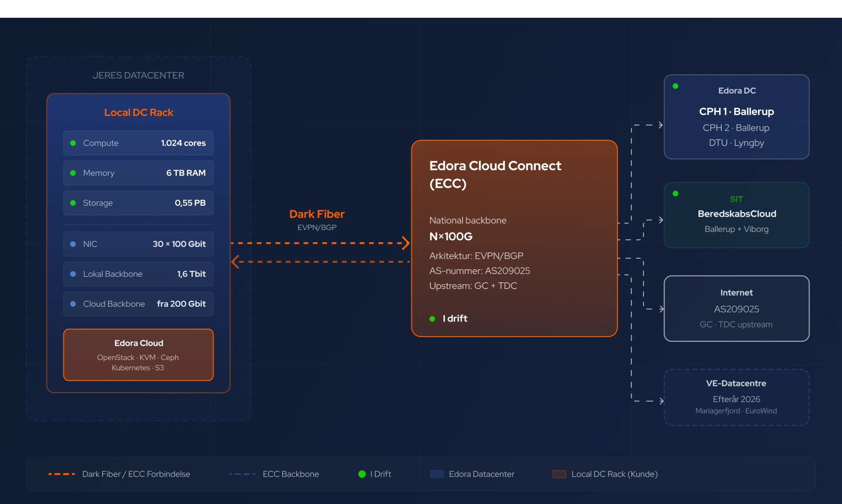Select the Storage 0,55 PB row
Image resolution: width=842 pixels, height=504 pixels.
click(x=138, y=203)
